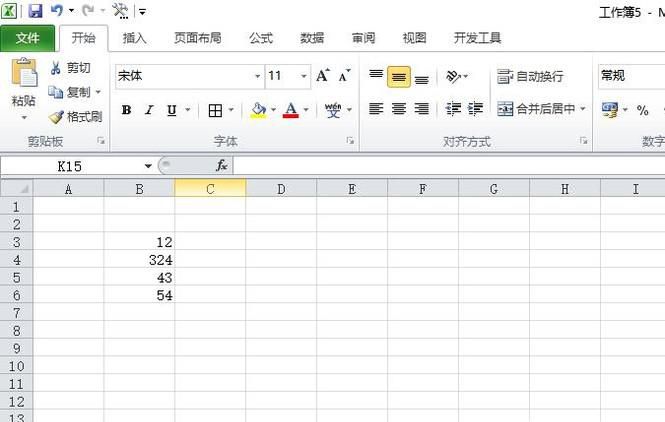Viewport: 665px width, 422px height.
Task: Increase indent of cell content
Action: click(475, 109)
